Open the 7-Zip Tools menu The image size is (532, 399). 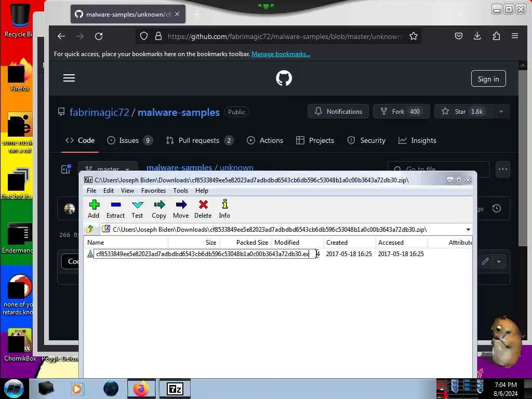click(x=180, y=191)
